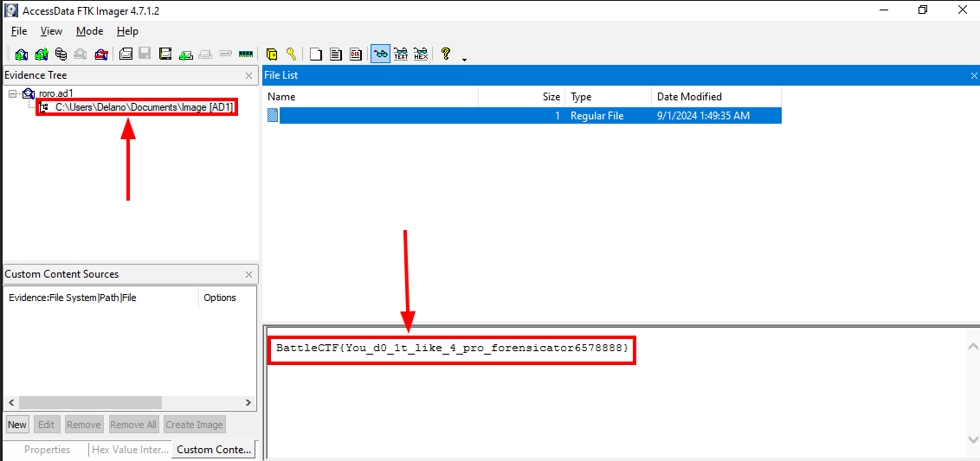Open the Help menu

click(x=127, y=31)
